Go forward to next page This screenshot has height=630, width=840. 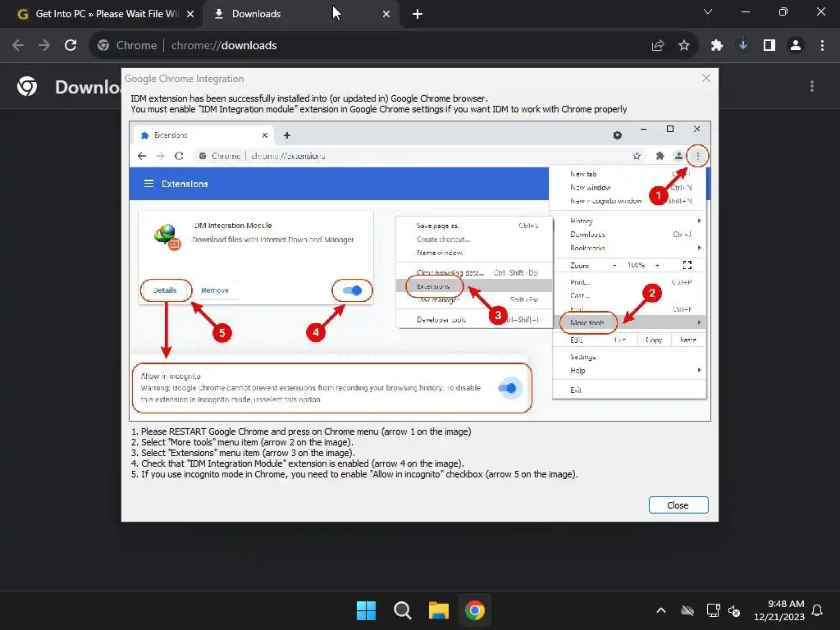click(44, 46)
